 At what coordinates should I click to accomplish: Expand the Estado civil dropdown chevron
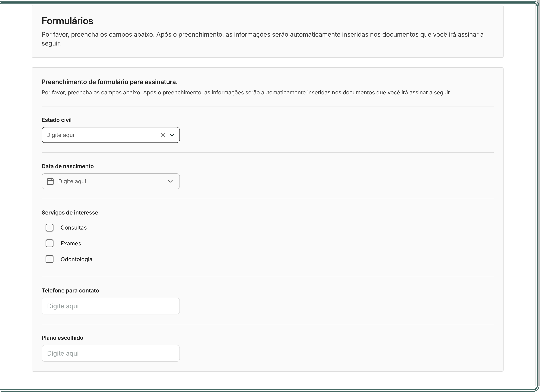[x=172, y=135]
